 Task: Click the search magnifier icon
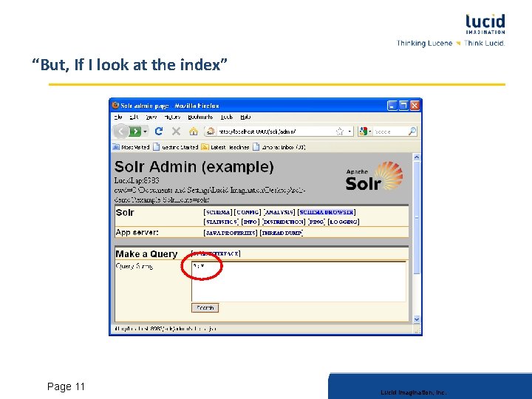point(412,132)
